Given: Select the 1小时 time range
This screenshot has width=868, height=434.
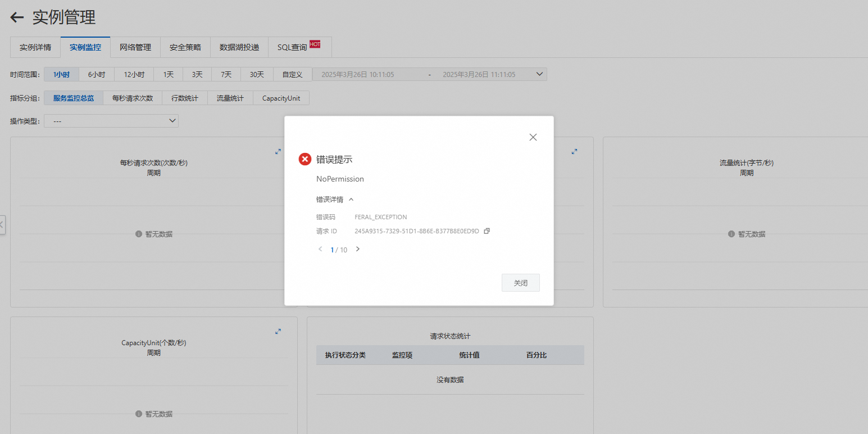Looking at the screenshot, I should pos(61,74).
